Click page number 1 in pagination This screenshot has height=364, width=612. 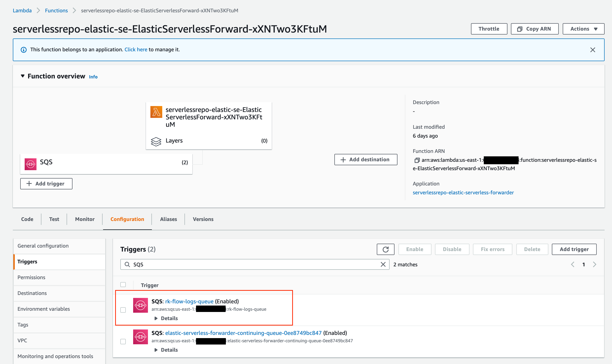584,264
